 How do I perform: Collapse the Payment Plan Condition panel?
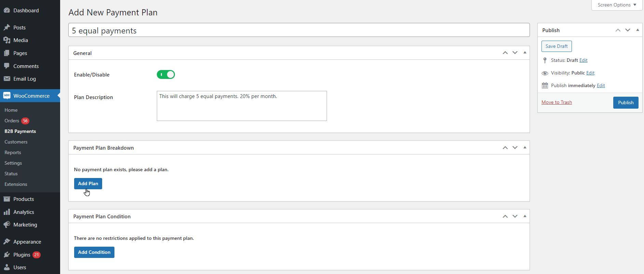[x=525, y=216]
